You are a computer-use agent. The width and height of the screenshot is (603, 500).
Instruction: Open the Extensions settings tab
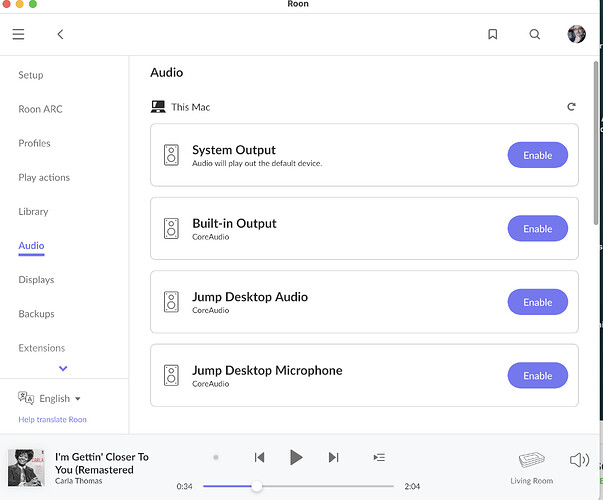(x=42, y=348)
